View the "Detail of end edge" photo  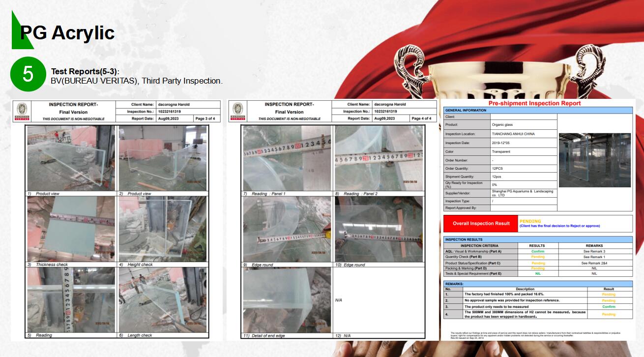coord(287,299)
